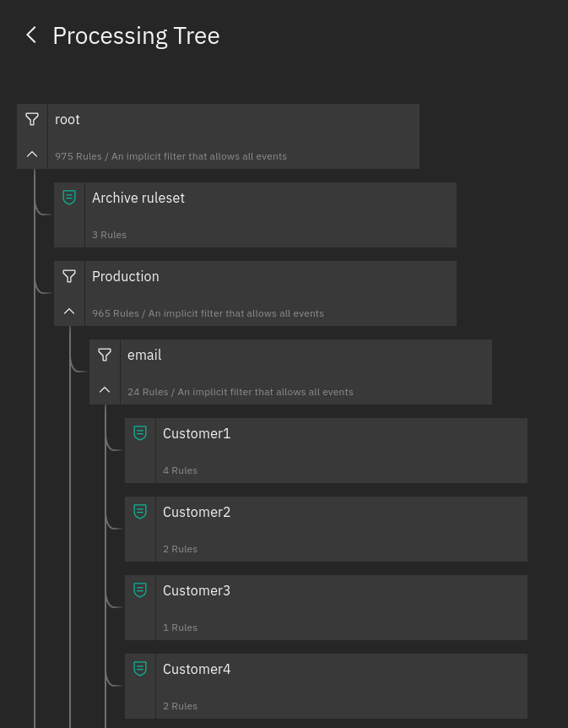
Task: Click the Customer4 ruleset icon
Action: 140,668
